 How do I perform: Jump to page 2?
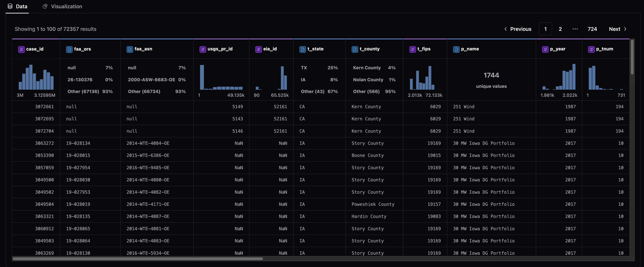click(x=560, y=29)
